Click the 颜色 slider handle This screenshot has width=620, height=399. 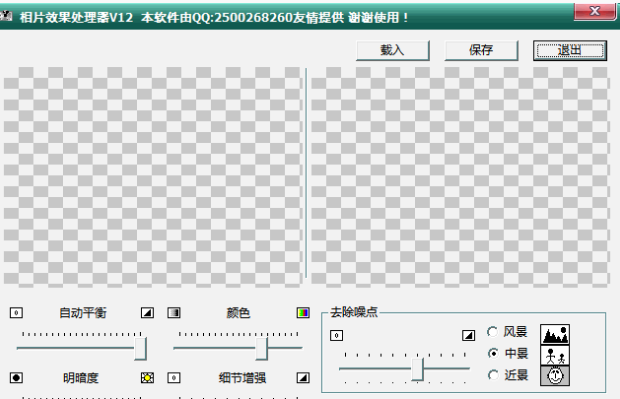[261, 348]
